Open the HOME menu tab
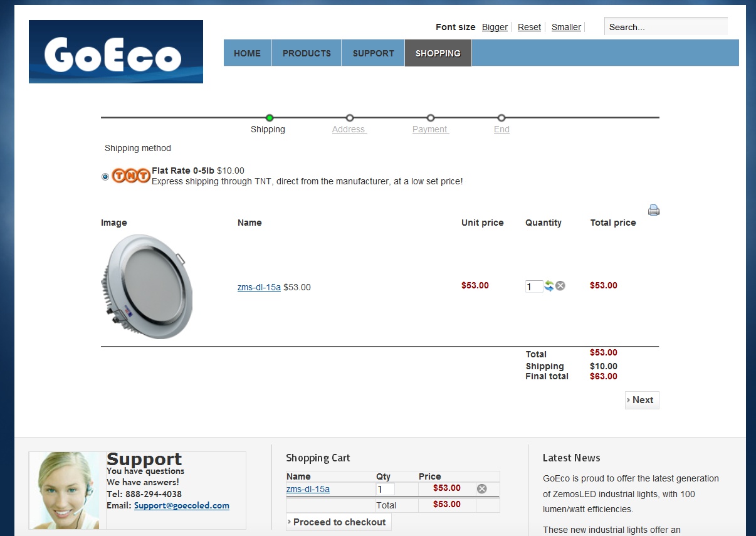Image resolution: width=756 pixels, height=536 pixels. [x=247, y=53]
